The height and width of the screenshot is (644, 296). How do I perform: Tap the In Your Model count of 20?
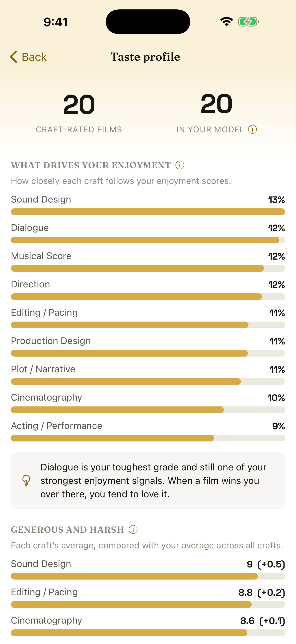point(216,104)
